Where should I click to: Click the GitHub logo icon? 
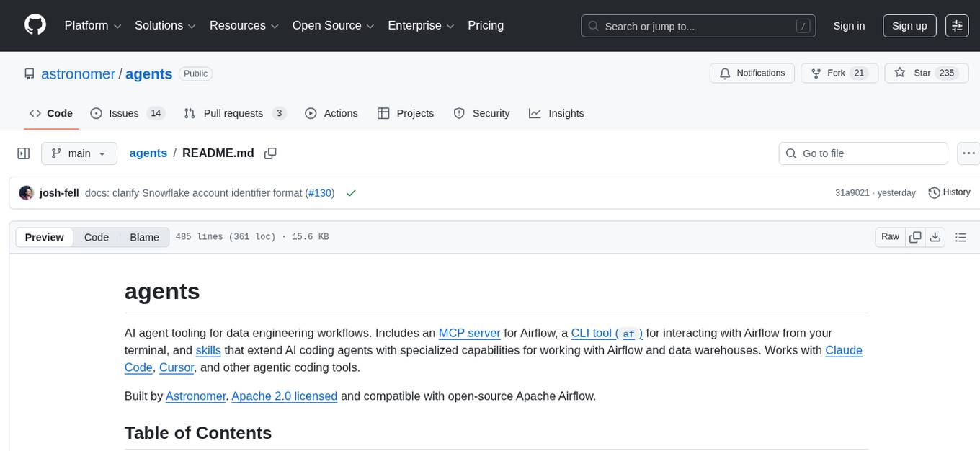(x=35, y=25)
